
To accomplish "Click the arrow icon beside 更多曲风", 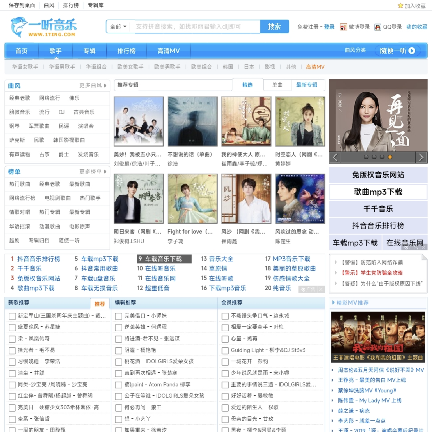I will click(x=105, y=86).
